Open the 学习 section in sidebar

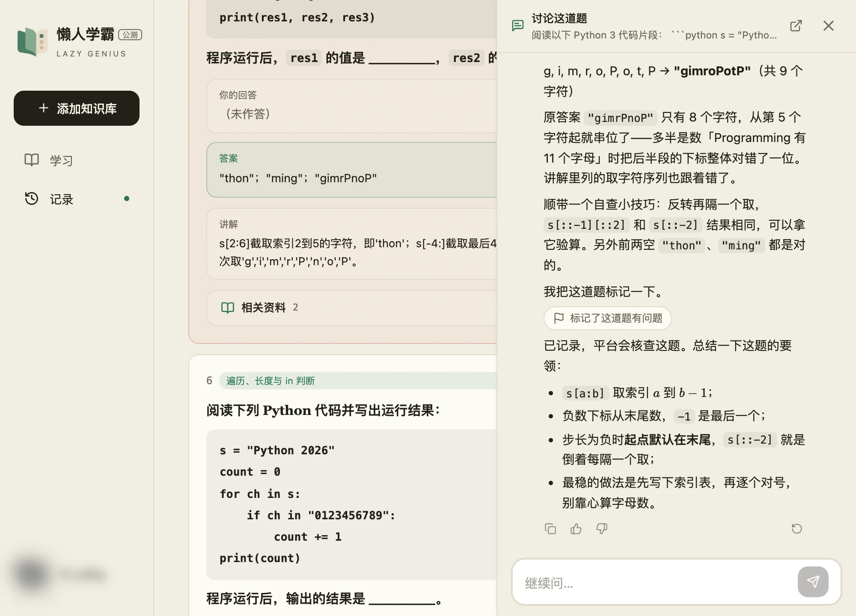77,160
